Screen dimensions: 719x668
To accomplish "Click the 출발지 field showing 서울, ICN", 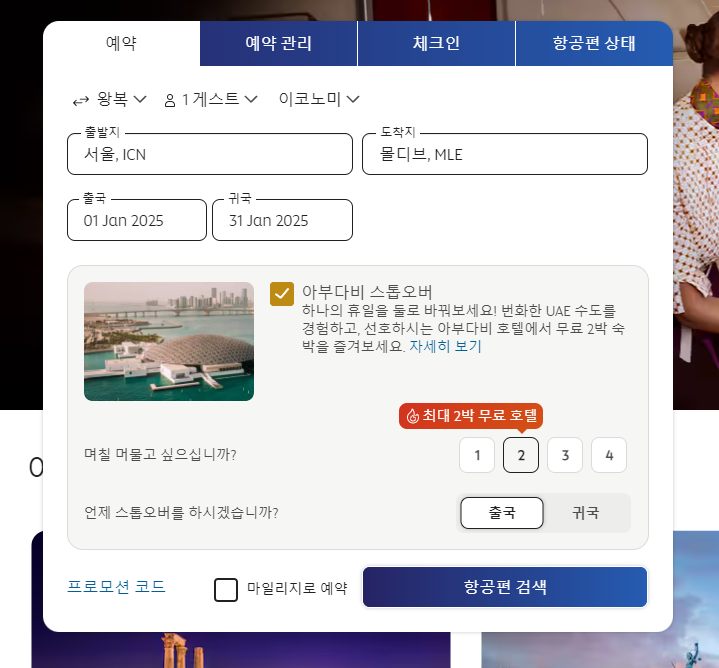I will click(210, 154).
